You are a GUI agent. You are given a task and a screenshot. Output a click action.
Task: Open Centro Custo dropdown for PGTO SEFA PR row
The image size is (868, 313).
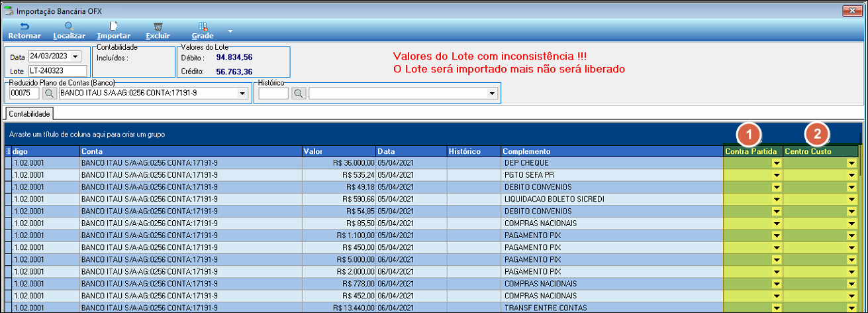[852, 175]
